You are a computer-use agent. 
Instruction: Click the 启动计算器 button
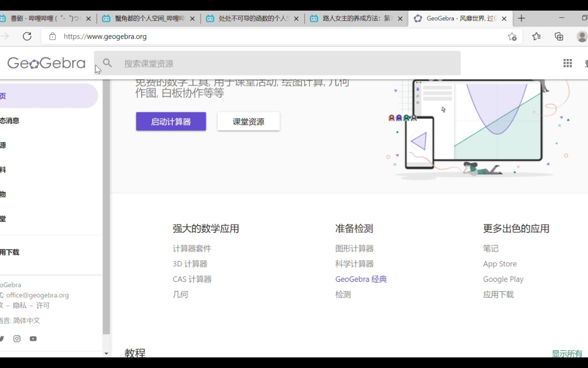tap(171, 121)
